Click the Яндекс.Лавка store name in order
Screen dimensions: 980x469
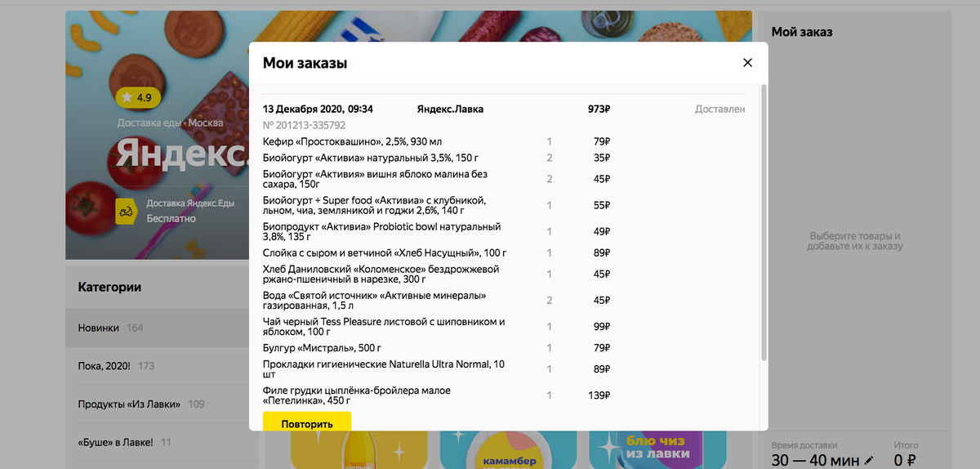pyautogui.click(x=450, y=109)
